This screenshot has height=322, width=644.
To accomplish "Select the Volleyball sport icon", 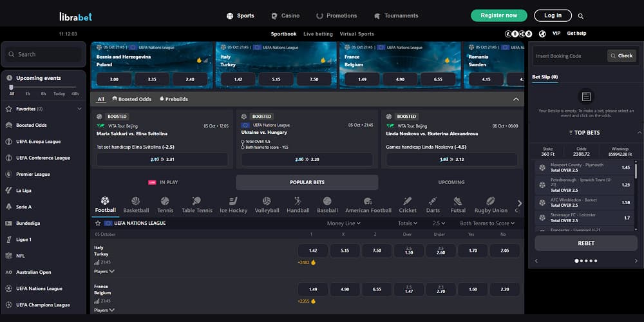I will 267,201.
